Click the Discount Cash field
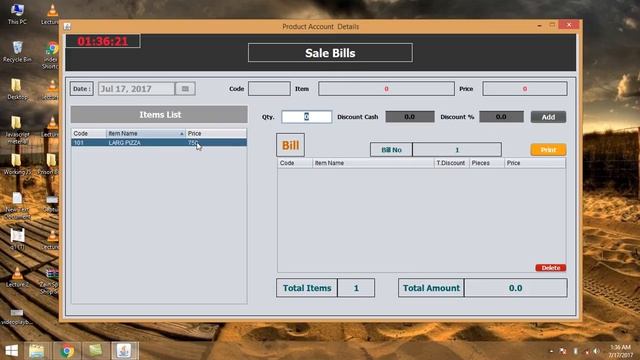The image size is (640, 360). (410, 117)
